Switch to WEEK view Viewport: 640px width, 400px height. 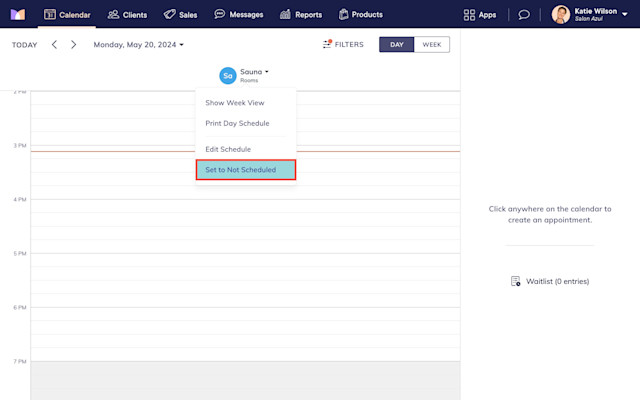[432, 44]
